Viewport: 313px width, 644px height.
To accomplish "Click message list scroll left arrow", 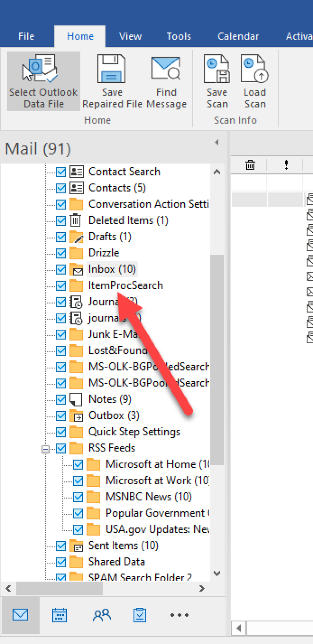I will point(239,628).
